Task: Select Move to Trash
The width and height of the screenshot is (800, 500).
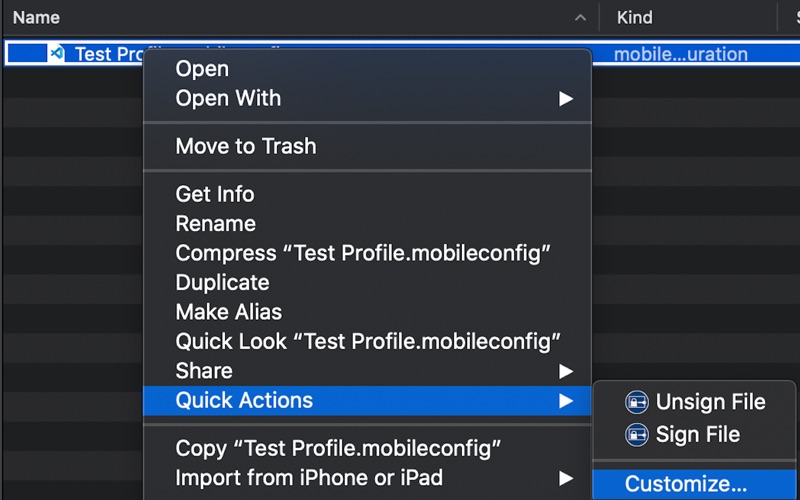Action: (x=246, y=146)
